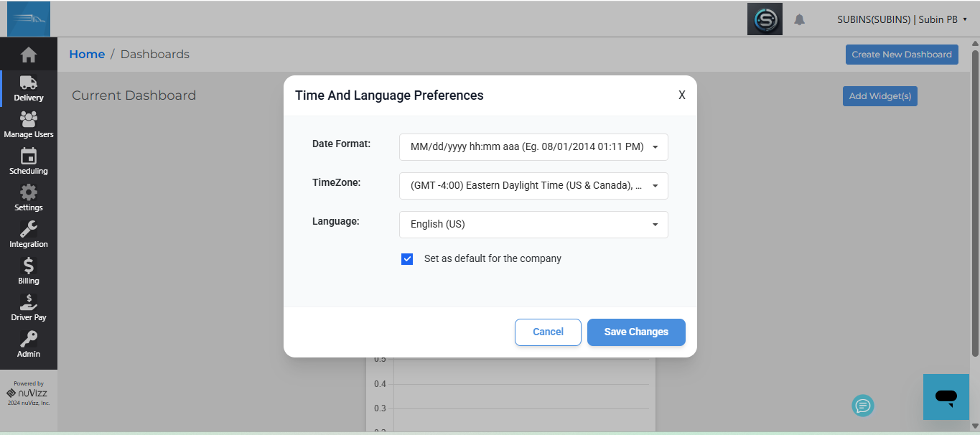Click the notification bell icon
980x435 pixels.
pyautogui.click(x=799, y=19)
